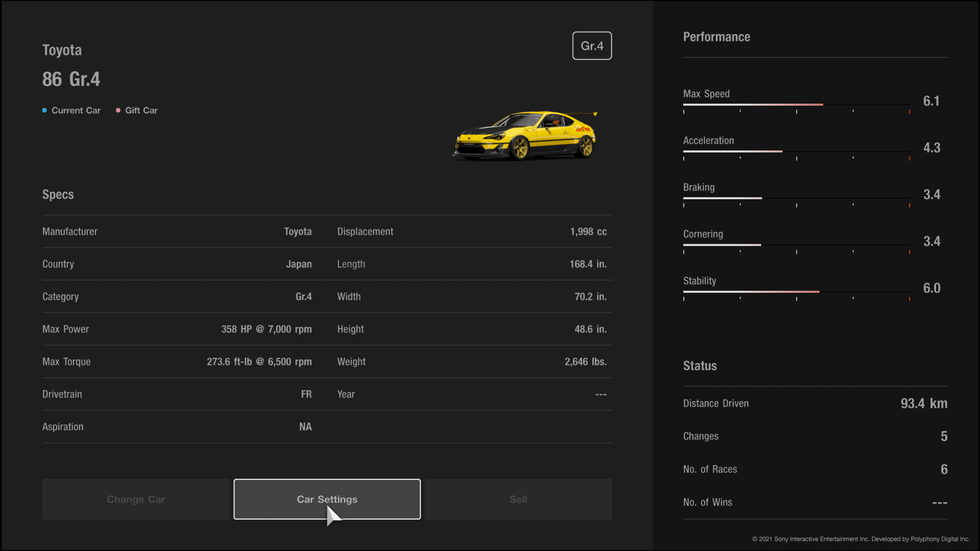Screen dimensions: 980x551
Task: Click the Specs heading
Action: click(58, 194)
